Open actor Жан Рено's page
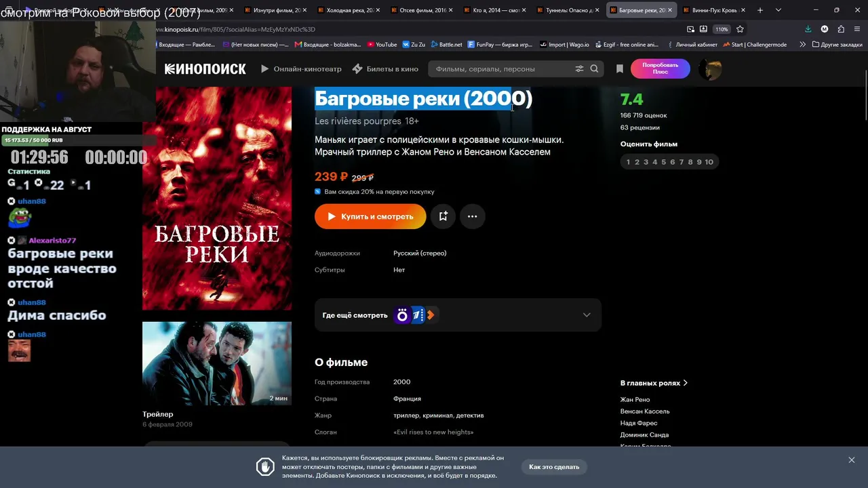Viewport: 868px width, 488px height. pos(635,400)
